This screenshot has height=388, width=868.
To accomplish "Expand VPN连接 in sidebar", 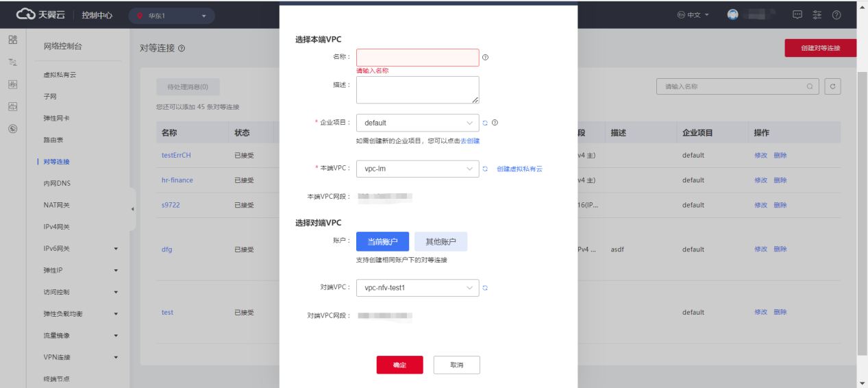I will pos(116,358).
